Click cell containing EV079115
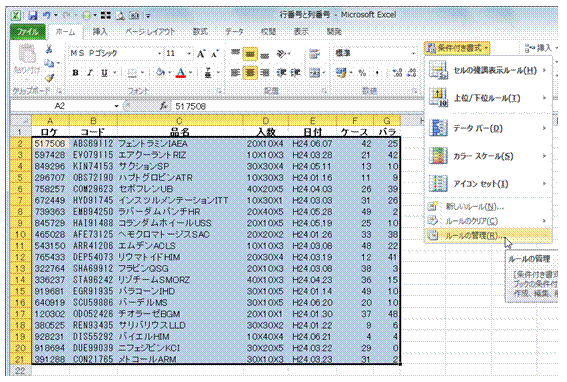 coord(93,155)
